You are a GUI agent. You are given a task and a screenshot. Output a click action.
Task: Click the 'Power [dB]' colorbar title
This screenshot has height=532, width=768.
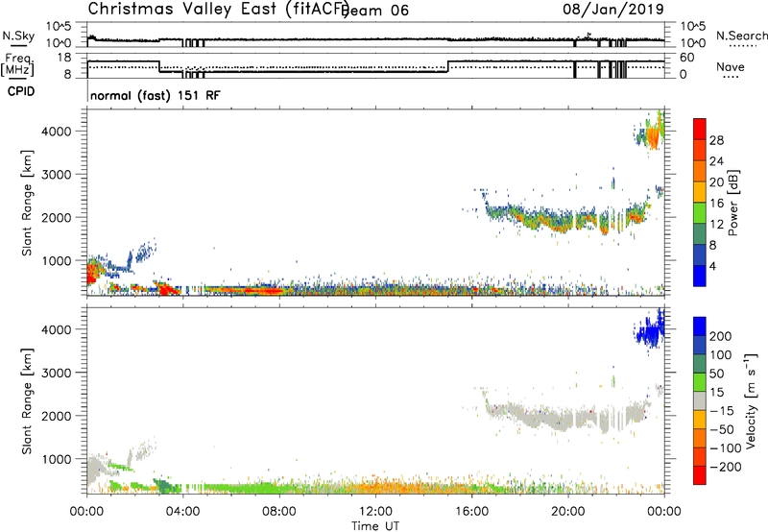pyautogui.click(x=732, y=203)
